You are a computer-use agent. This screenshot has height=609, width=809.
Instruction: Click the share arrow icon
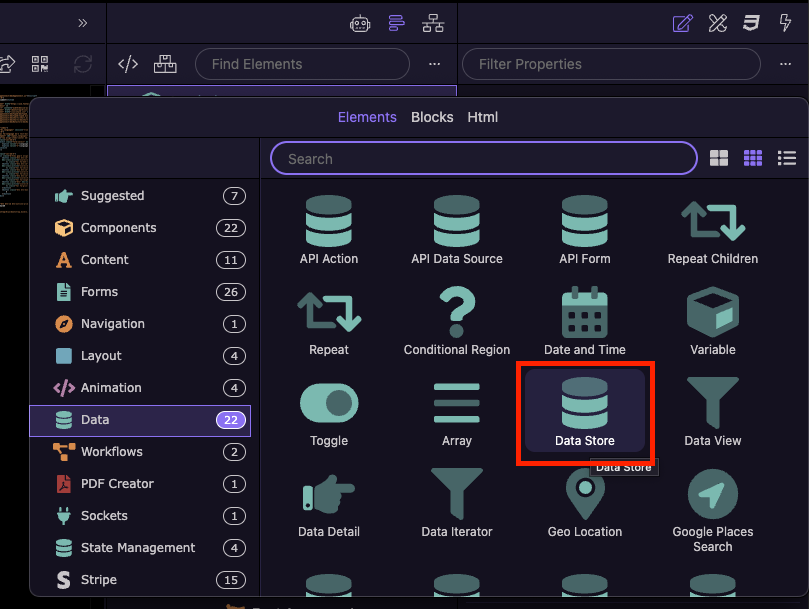pyautogui.click(x=6, y=64)
